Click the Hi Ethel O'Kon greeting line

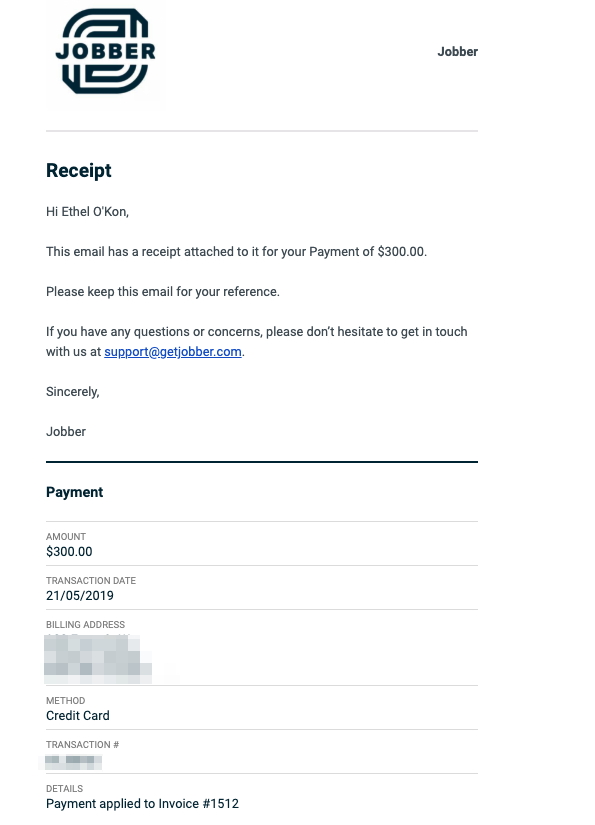tap(87, 212)
